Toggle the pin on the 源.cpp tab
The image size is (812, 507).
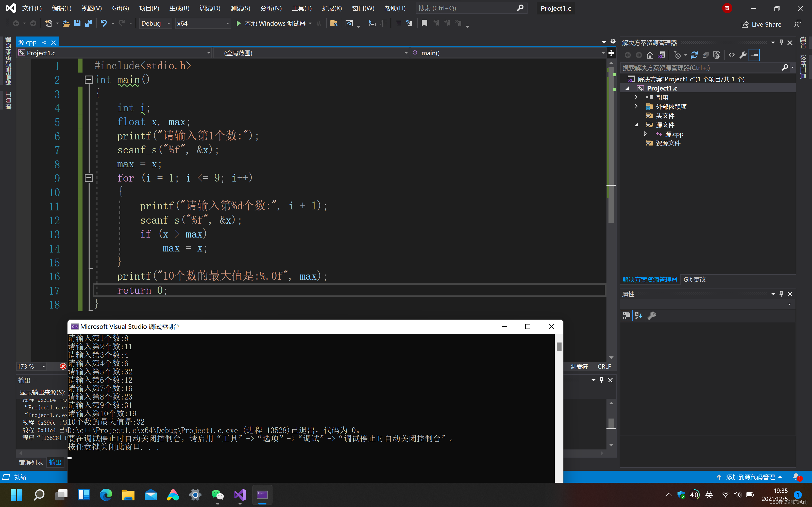(45, 42)
